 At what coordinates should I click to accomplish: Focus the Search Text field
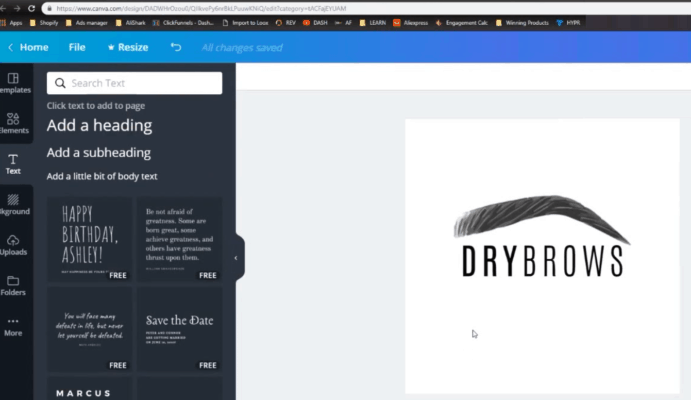[x=134, y=83]
